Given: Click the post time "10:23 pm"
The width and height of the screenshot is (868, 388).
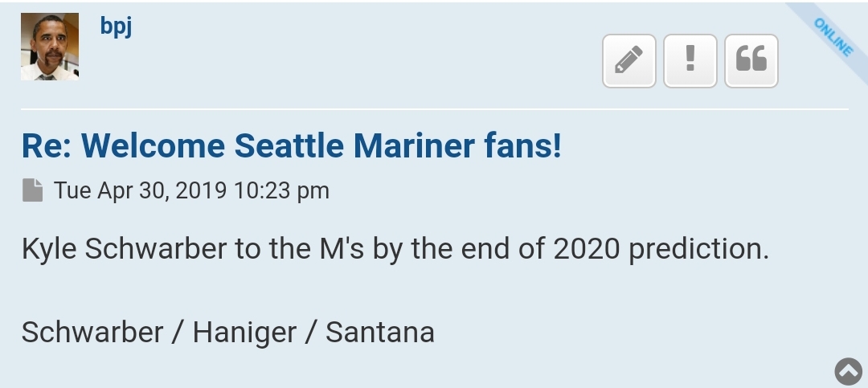Looking at the screenshot, I should [x=282, y=190].
